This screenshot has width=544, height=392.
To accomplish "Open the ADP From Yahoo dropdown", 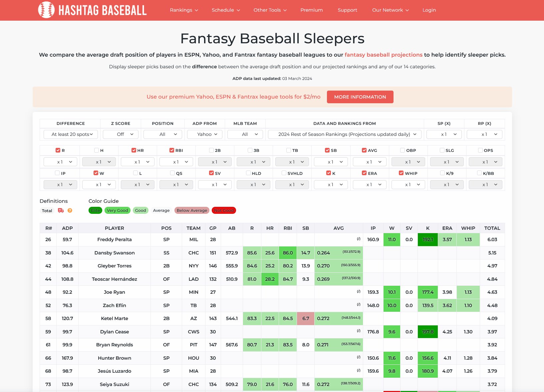I will point(205,134).
